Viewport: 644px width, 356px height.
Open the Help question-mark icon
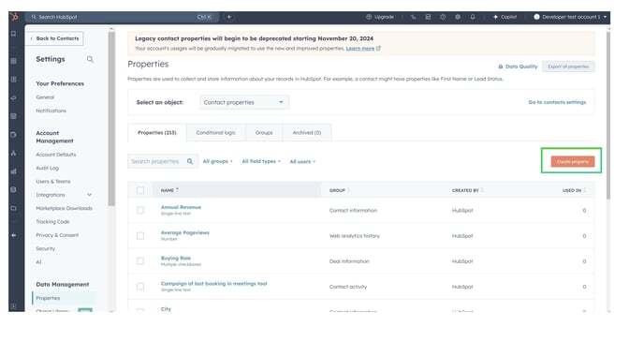pyautogui.click(x=443, y=17)
